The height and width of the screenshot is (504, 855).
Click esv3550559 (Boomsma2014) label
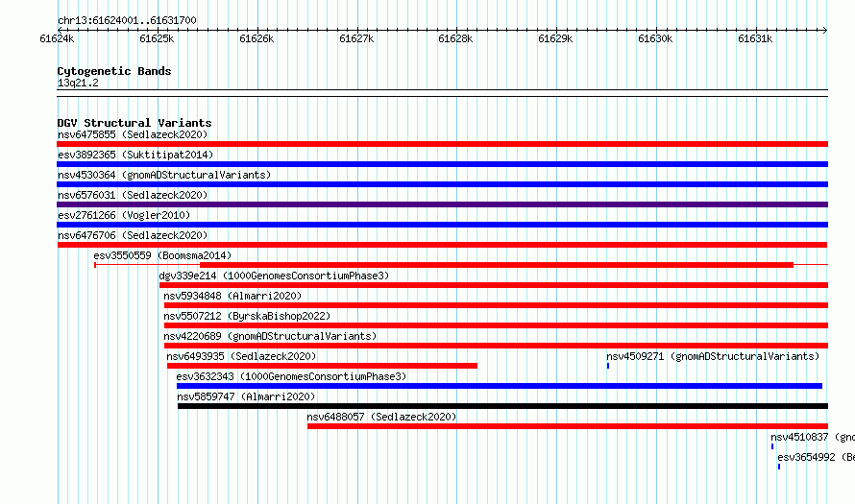point(162,255)
